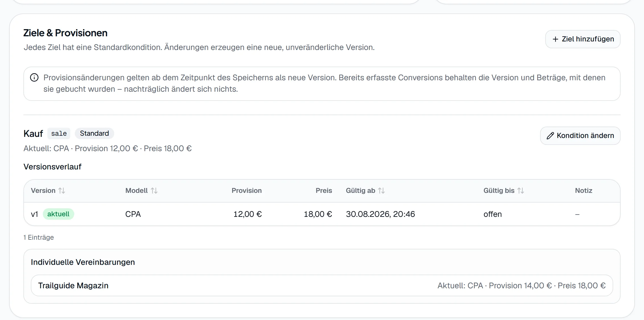Click the 1 Einträge count text
The image size is (644, 320).
39,237
